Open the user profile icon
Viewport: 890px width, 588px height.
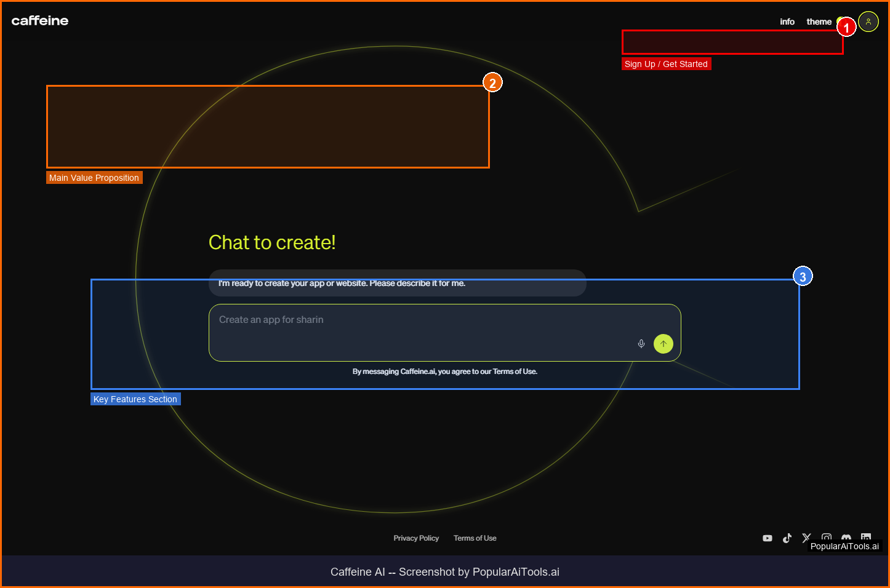tap(868, 22)
